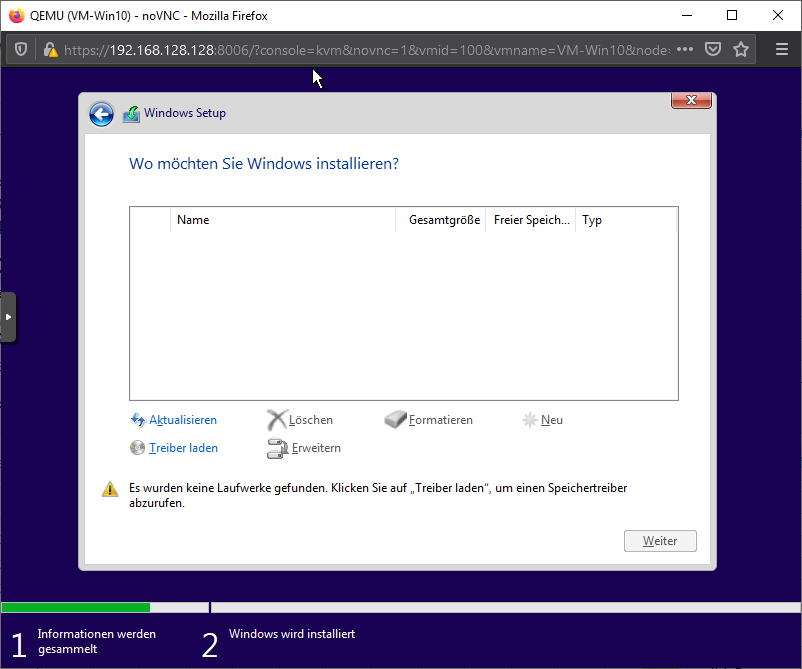Open the page actions three-dot menu
The image size is (802, 669).
[685, 50]
